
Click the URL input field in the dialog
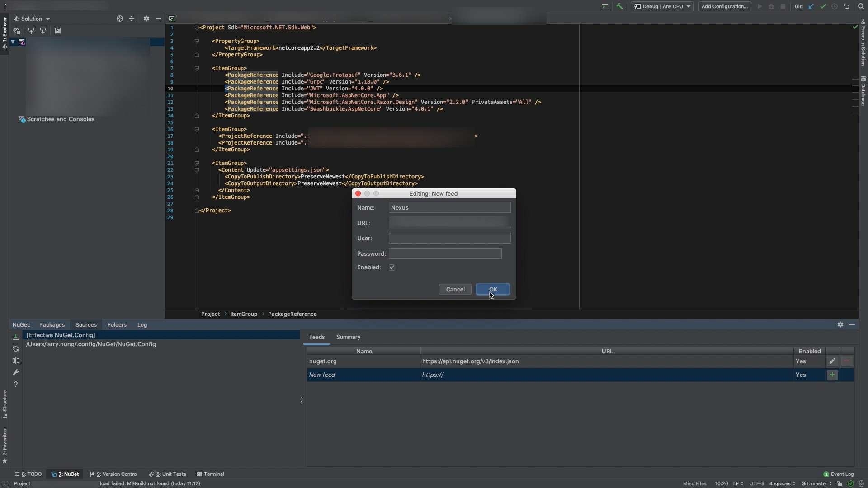point(449,223)
